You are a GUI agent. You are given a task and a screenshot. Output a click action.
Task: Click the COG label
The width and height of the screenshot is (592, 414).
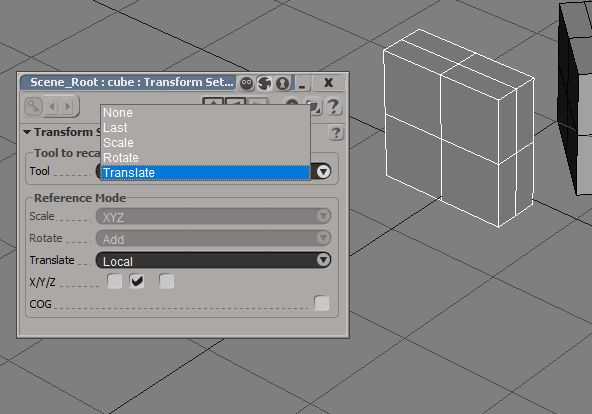pyautogui.click(x=40, y=304)
